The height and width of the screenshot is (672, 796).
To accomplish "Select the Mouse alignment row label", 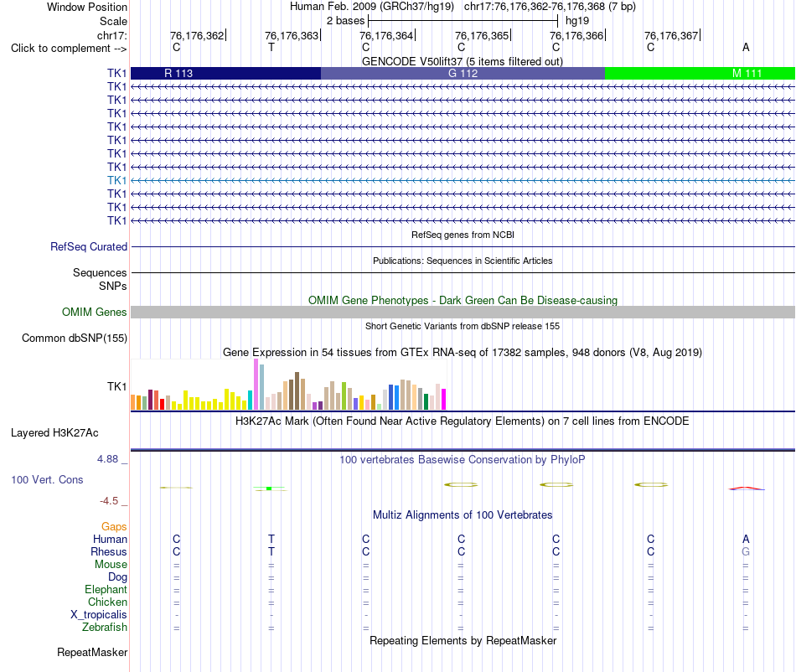I will click(x=111, y=565).
